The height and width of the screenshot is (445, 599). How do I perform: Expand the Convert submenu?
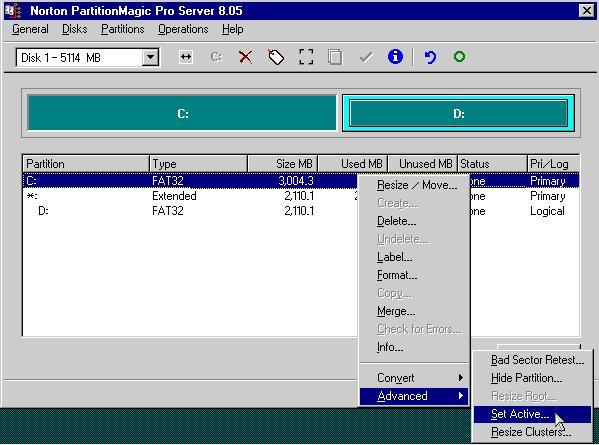414,378
